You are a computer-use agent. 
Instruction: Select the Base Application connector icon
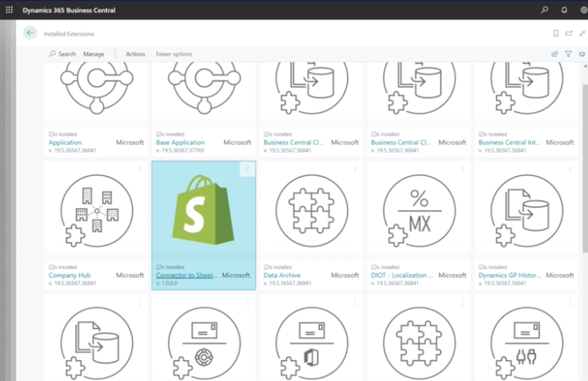(x=205, y=89)
